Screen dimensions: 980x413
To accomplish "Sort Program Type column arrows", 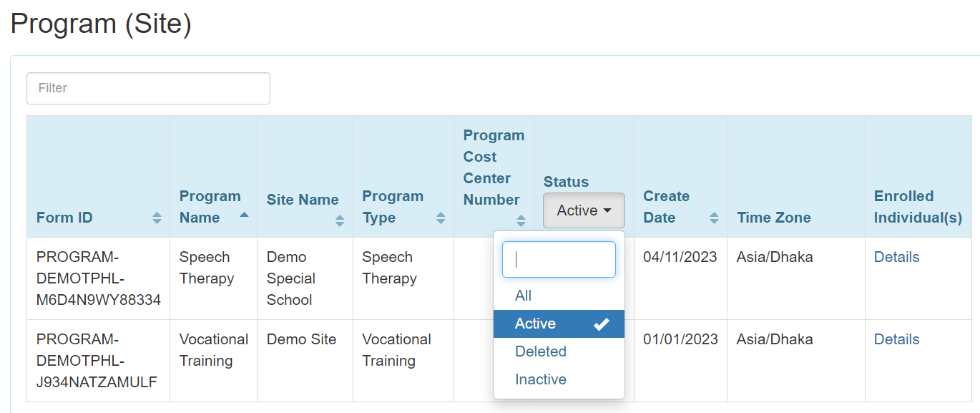I will pos(441,218).
